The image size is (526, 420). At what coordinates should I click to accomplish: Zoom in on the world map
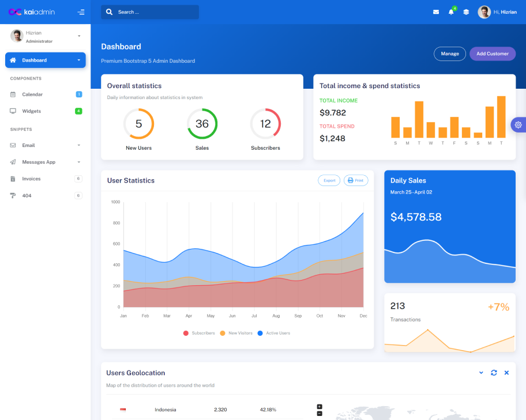(x=320, y=406)
